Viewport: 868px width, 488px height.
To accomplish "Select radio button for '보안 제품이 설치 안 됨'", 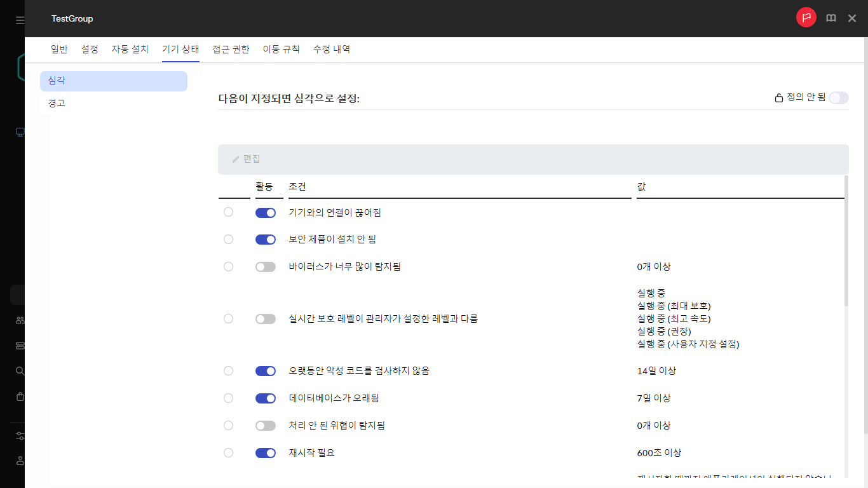I will click(x=229, y=240).
